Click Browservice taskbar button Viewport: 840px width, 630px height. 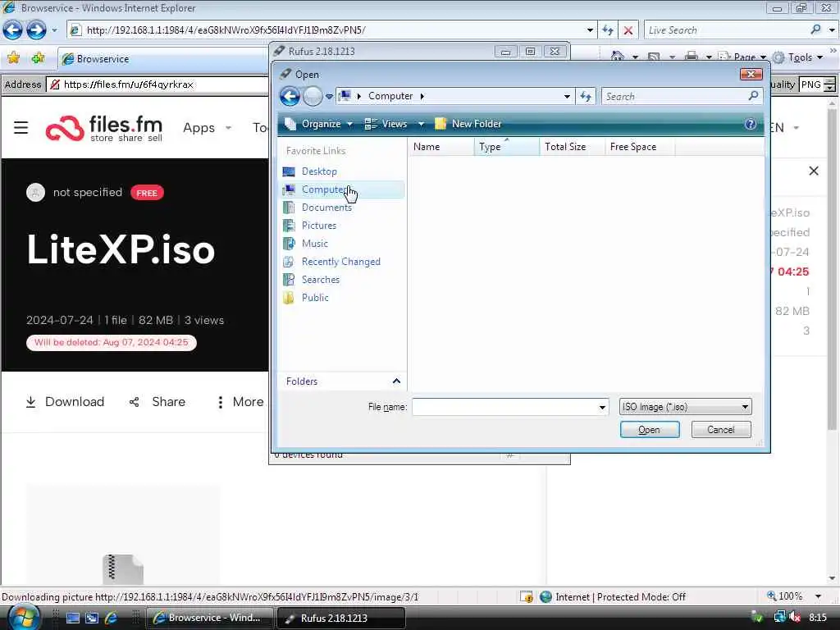tap(209, 618)
